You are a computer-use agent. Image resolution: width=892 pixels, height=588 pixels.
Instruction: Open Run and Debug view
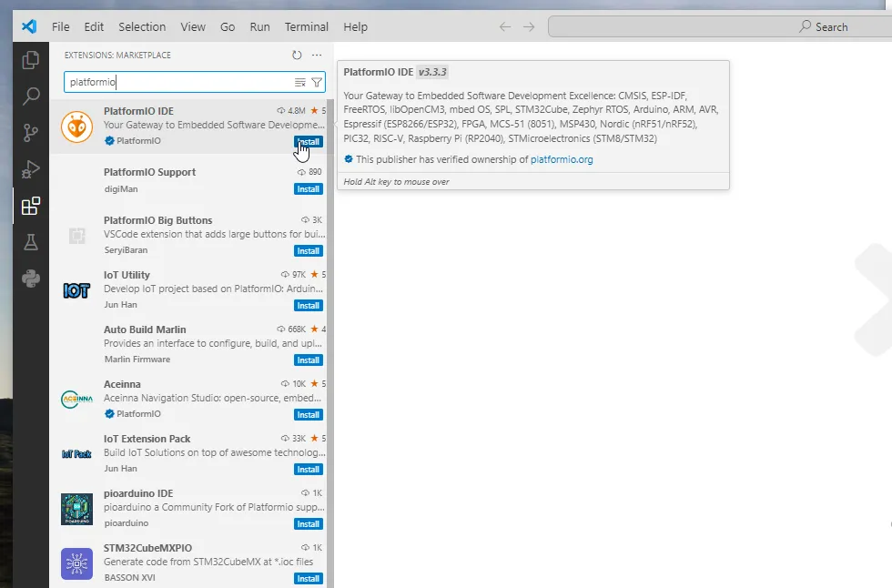coord(31,169)
